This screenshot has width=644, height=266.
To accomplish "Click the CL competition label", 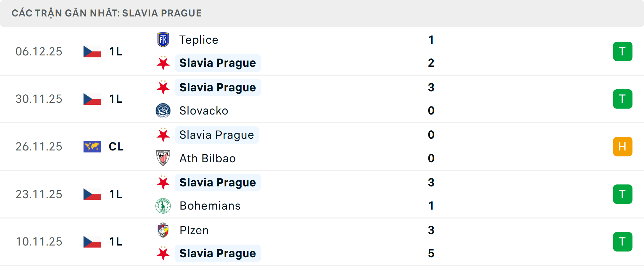I will pyautogui.click(x=116, y=146).
